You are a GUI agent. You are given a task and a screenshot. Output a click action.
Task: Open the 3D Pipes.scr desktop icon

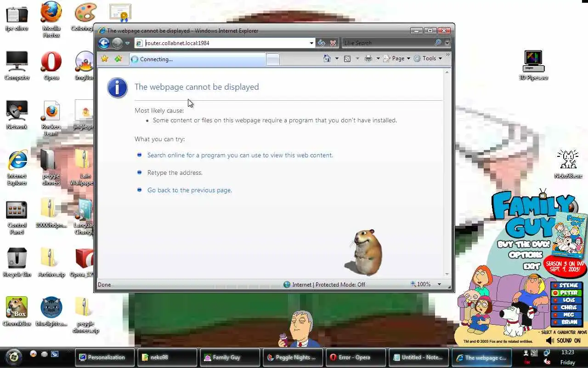(x=533, y=65)
